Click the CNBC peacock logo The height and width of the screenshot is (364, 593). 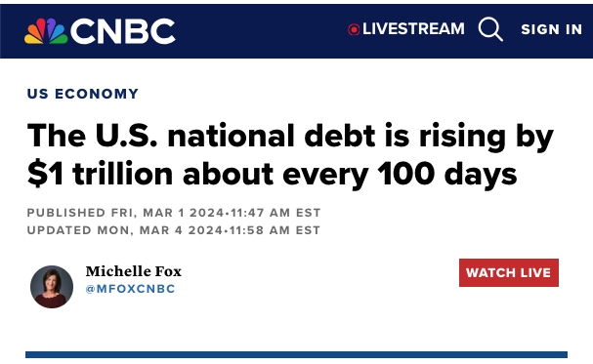pos(46,31)
